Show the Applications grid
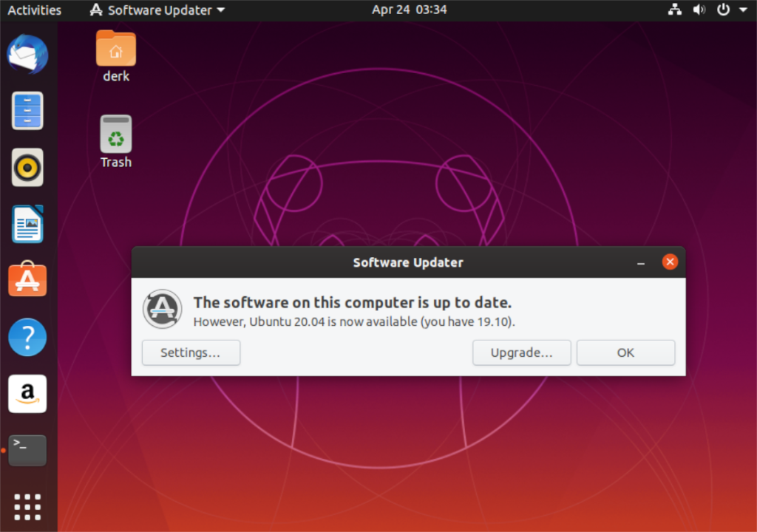Viewport: 757px width, 532px height. point(27,507)
